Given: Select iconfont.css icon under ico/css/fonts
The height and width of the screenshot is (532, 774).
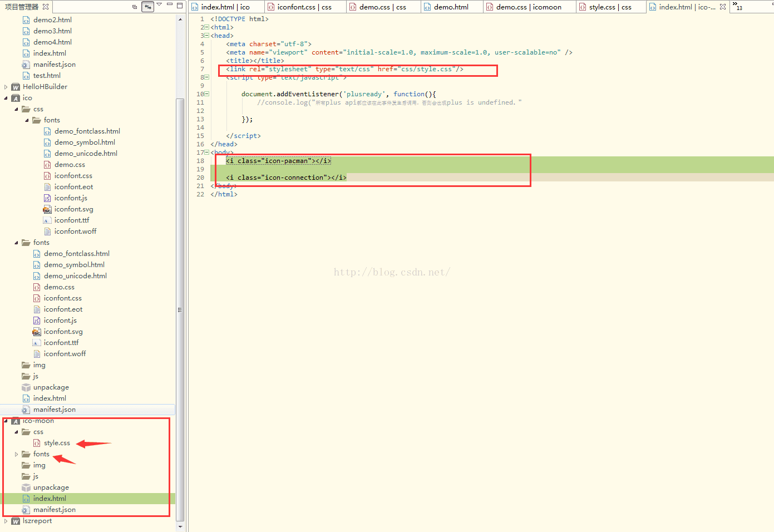Looking at the screenshot, I should (x=47, y=176).
